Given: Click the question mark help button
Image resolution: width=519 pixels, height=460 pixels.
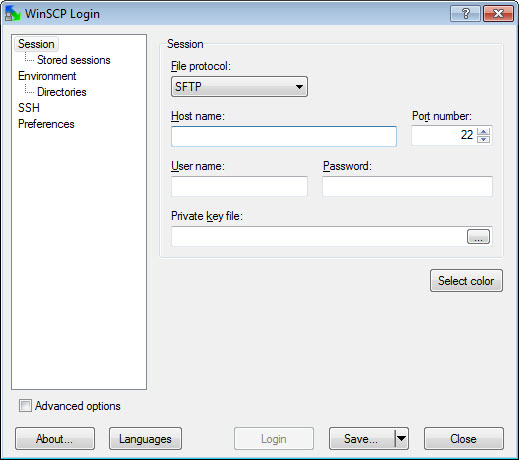Looking at the screenshot, I should [x=465, y=14].
